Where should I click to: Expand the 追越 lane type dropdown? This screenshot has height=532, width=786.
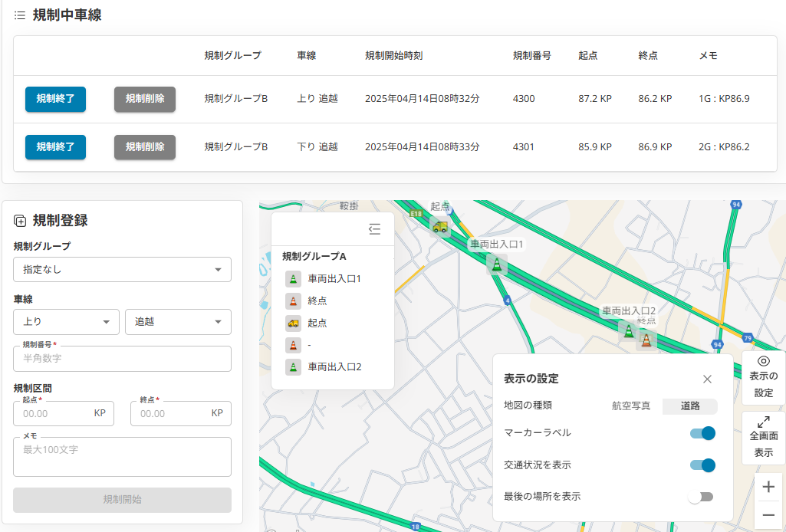(178, 322)
